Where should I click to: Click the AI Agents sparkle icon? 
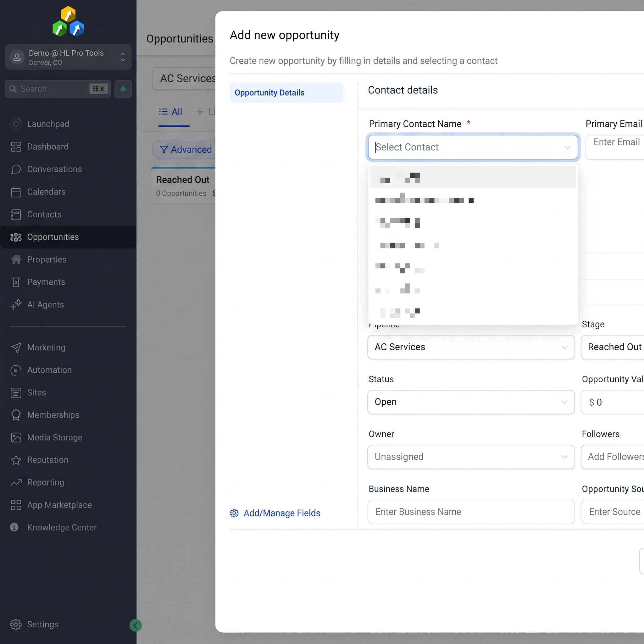[16, 305]
